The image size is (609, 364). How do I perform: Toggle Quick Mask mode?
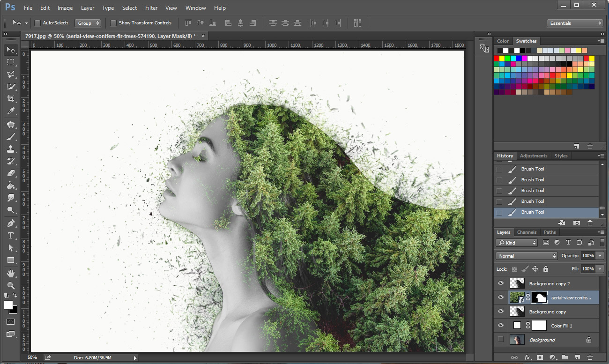click(11, 322)
